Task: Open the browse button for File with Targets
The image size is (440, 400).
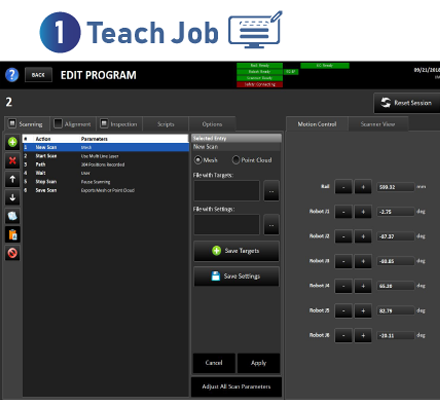Action: pyautogui.click(x=271, y=191)
